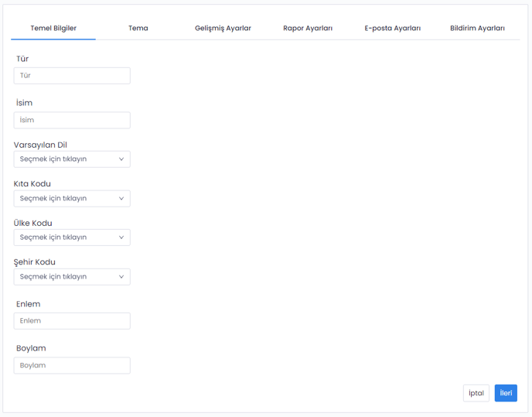Go to the Rapor Ayarları tab
Screen dimensions: 532x417
click(308, 29)
